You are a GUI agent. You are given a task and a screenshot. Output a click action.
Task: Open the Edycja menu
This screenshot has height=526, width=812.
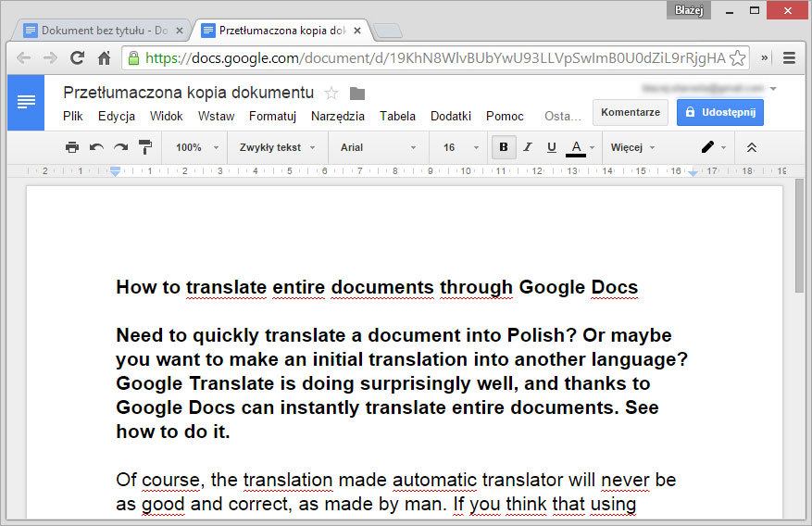tap(117, 117)
